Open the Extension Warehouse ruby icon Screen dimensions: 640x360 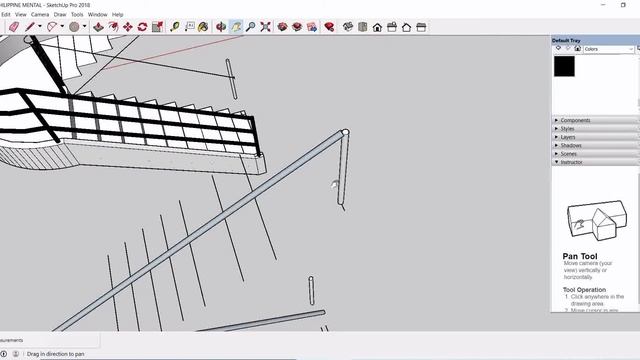329,27
